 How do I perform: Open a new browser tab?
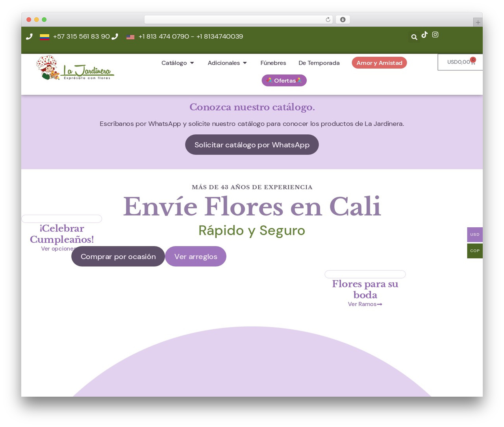pyautogui.click(x=478, y=22)
